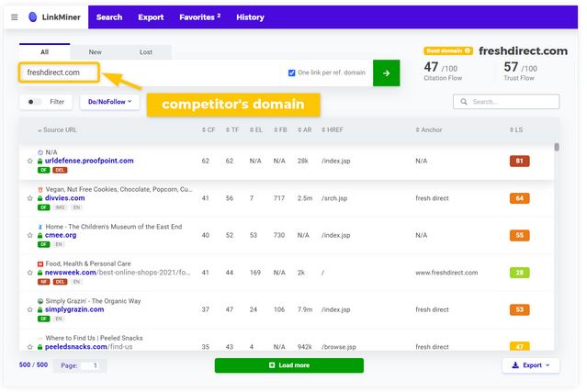Open urldefense.proofpoint.com link
The width and height of the screenshot is (587, 392).
coord(89,161)
